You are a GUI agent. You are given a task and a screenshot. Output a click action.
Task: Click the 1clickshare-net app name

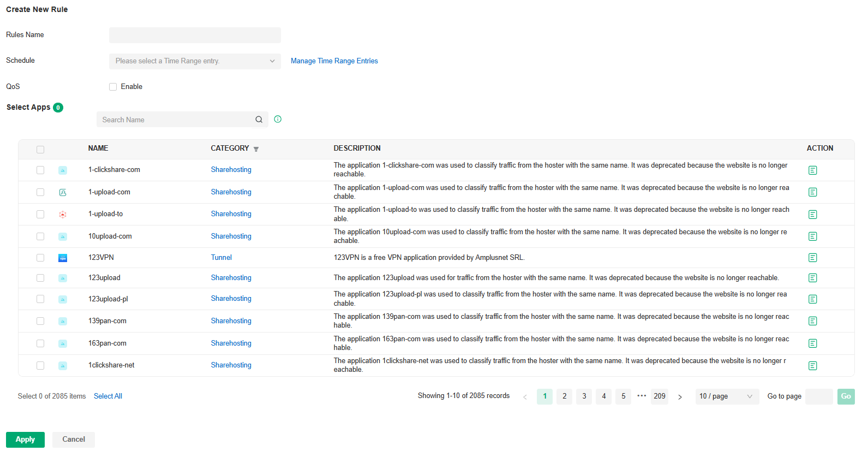111,365
